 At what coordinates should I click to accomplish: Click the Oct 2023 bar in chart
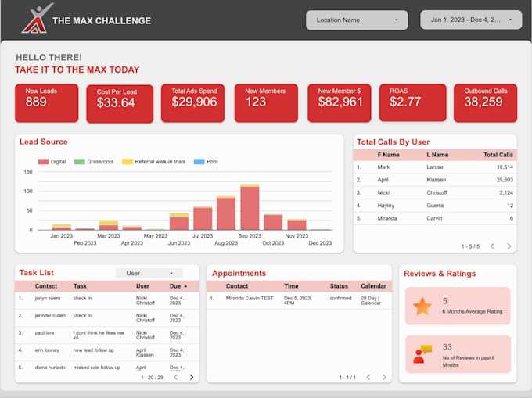[x=273, y=222]
